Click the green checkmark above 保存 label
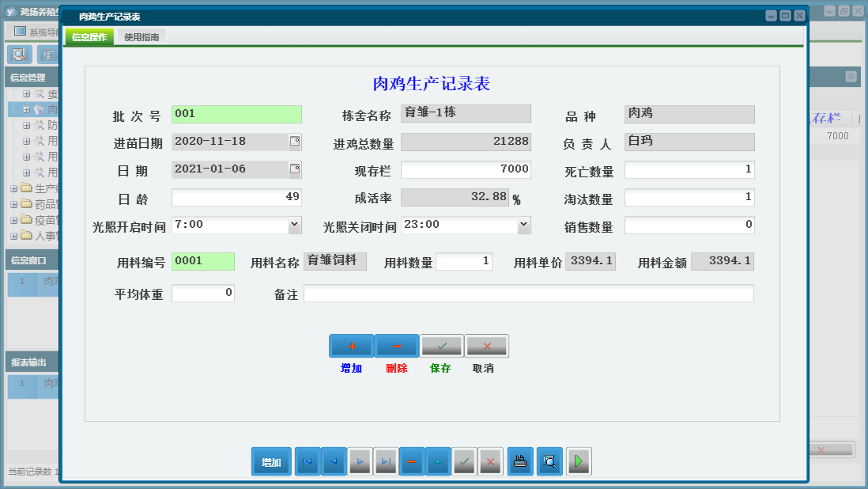The width and height of the screenshot is (868, 489). point(442,346)
